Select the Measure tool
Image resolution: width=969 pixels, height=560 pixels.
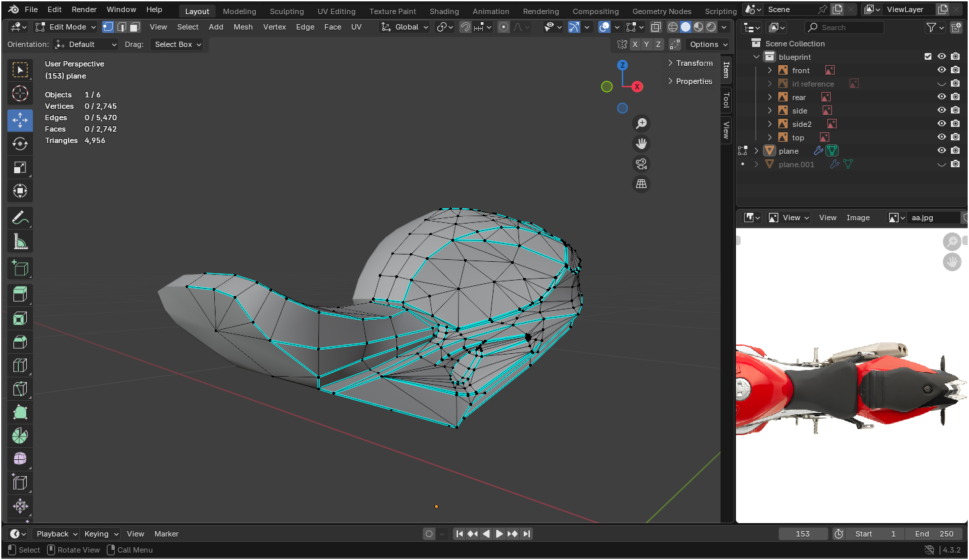point(20,242)
